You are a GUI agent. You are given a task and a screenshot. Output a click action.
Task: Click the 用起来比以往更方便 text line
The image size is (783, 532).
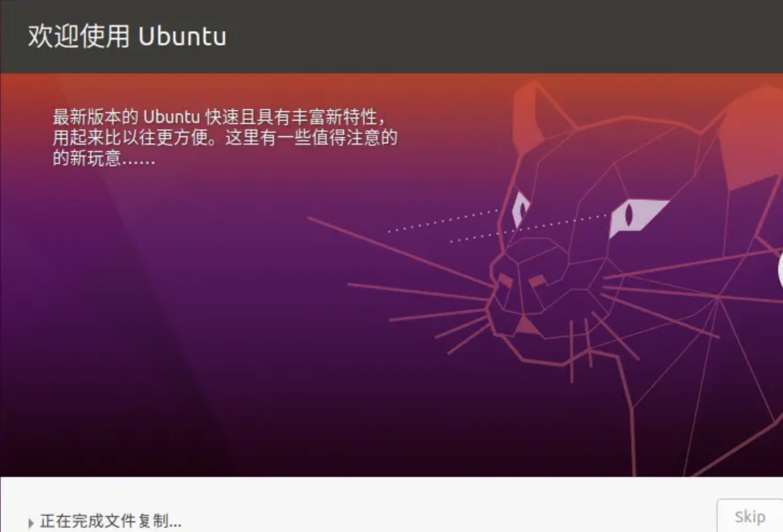click(x=225, y=137)
